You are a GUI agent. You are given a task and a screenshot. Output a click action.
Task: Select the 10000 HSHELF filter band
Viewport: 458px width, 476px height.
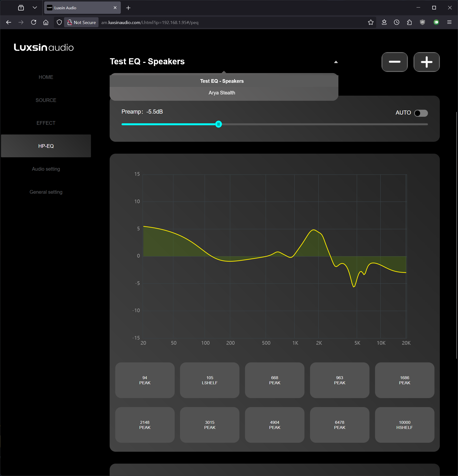click(405, 425)
